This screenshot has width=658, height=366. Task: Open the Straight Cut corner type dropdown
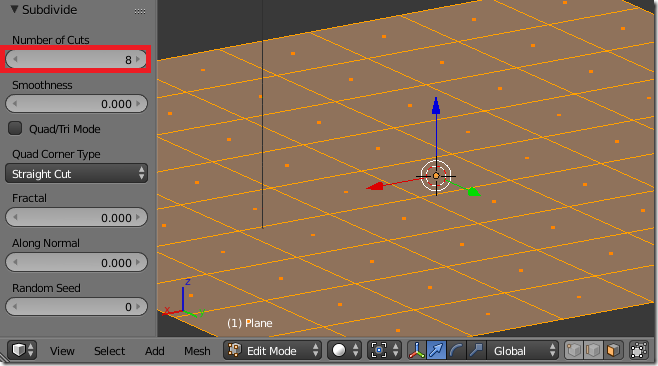pos(76,173)
